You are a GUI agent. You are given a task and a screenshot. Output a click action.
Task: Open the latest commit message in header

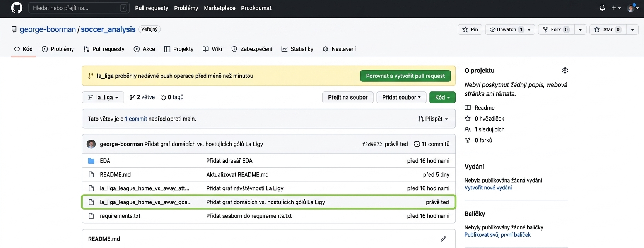[x=203, y=144]
